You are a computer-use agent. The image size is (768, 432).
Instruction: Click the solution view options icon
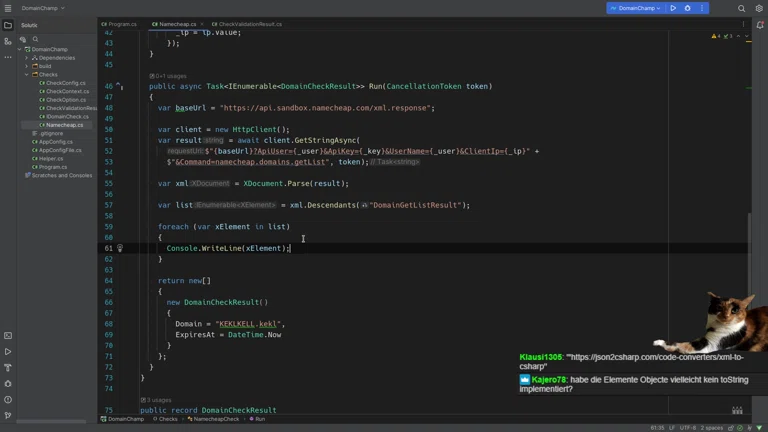pos(23,39)
